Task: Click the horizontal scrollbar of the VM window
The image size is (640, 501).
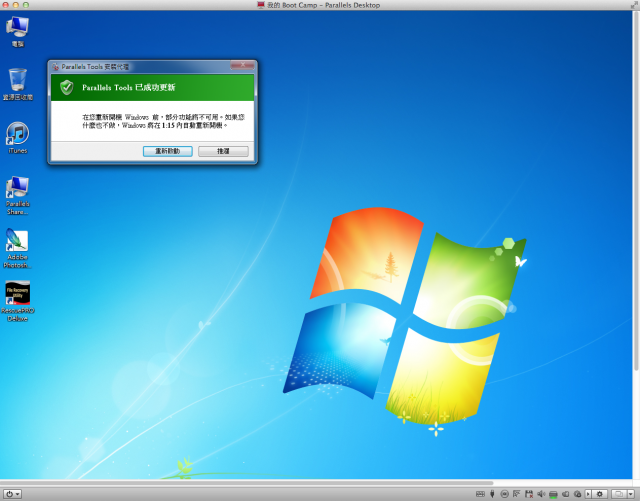Action: tap(247, 483)
